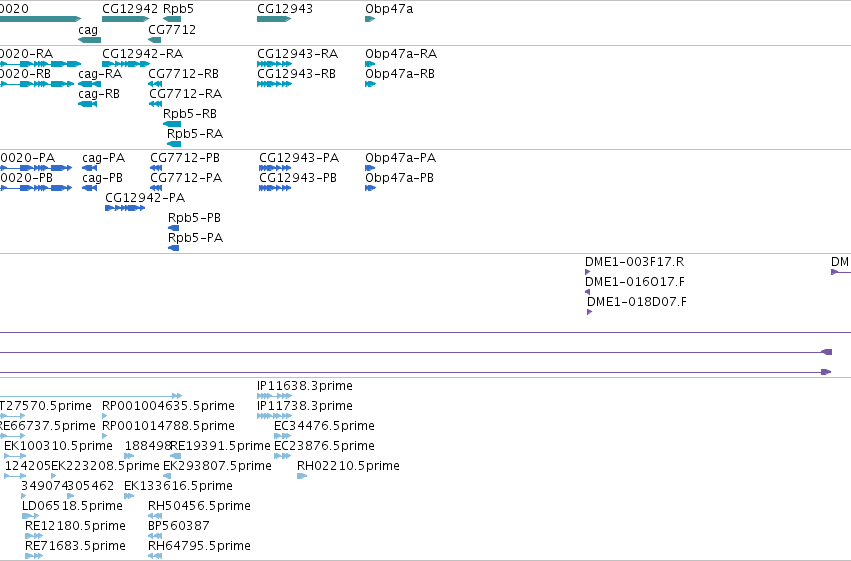851x561 pixels.
Task: Click EST RE71683.5prime
Action: pyautogui.click(x=75, y=546)
